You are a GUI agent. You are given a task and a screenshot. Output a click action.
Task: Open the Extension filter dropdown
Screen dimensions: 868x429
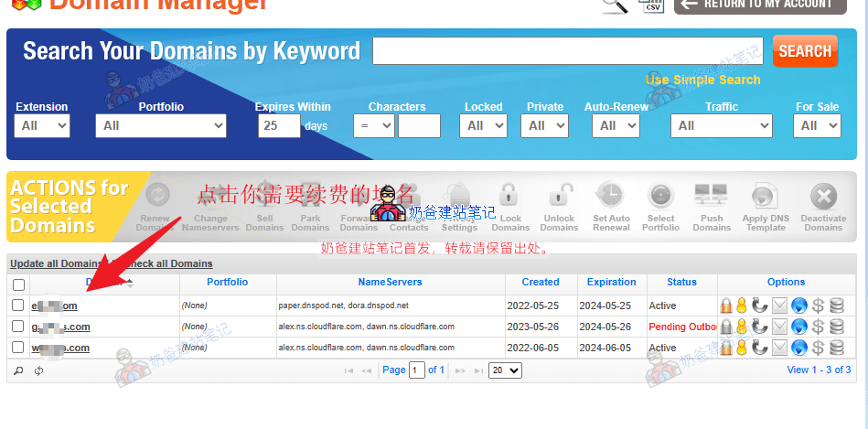pos(42,125)
